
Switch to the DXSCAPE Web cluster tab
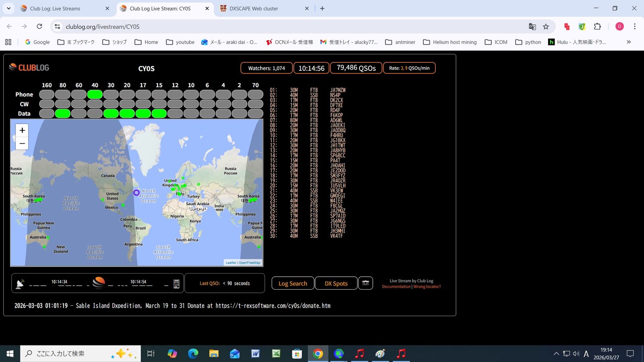pyautogui.click(x=254, y=8)
